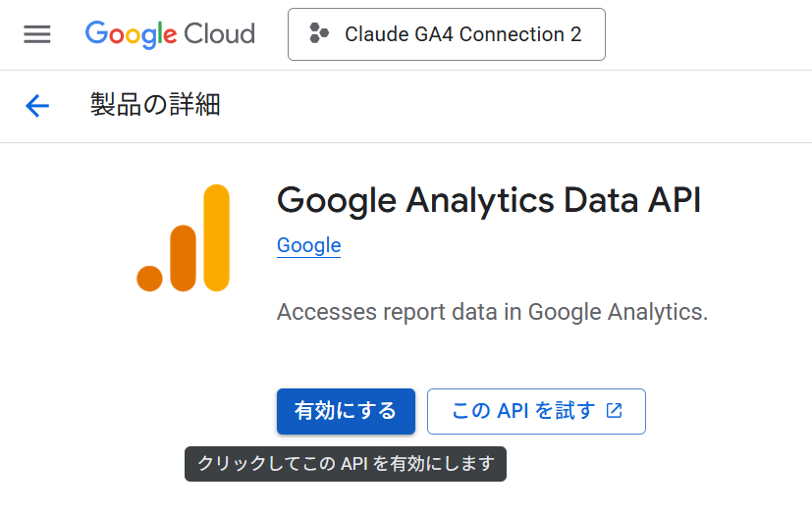Enable the API with 有効にする button
This screenshot has width=812, height=514.
click(x=346, y=411)
